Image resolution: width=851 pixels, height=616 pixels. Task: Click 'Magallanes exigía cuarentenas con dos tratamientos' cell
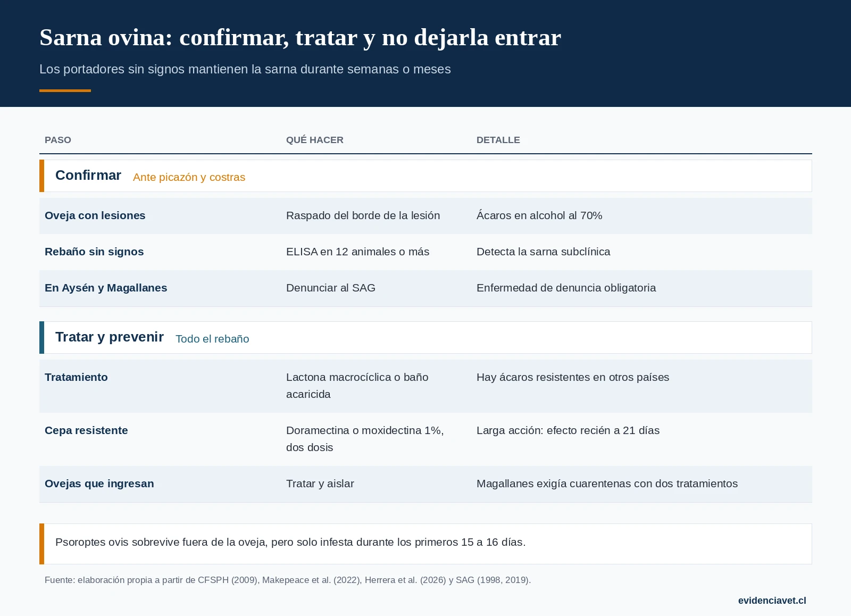pyautogui.click(x=607, y=484)
